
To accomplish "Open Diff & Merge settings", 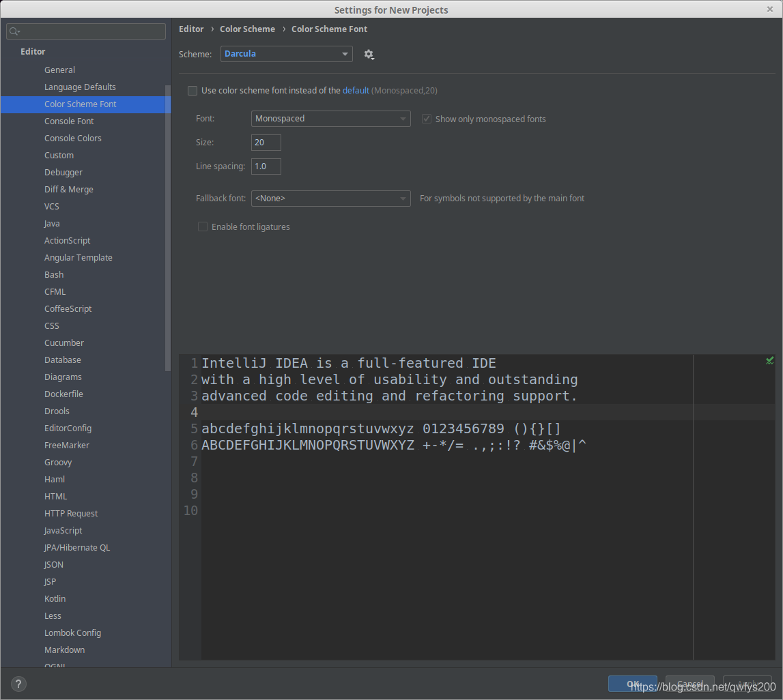I will (x=69, y=189).
